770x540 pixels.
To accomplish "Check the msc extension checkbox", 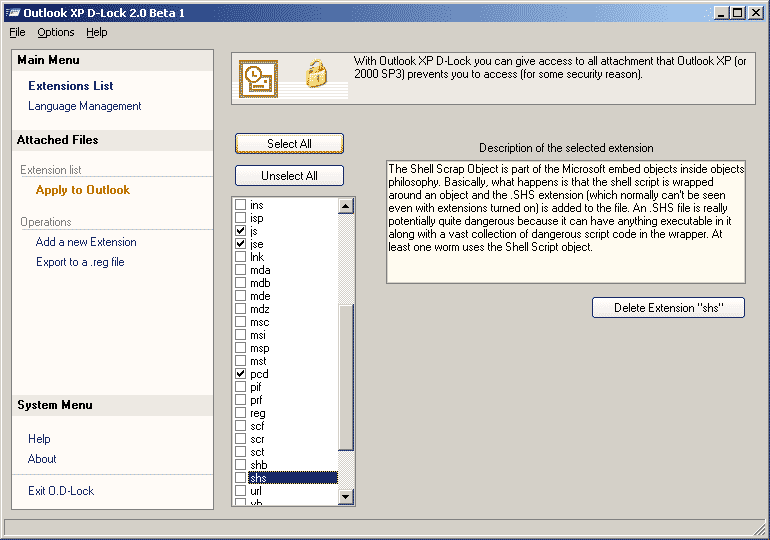I will pyautogui.click(x=240, y=322).
